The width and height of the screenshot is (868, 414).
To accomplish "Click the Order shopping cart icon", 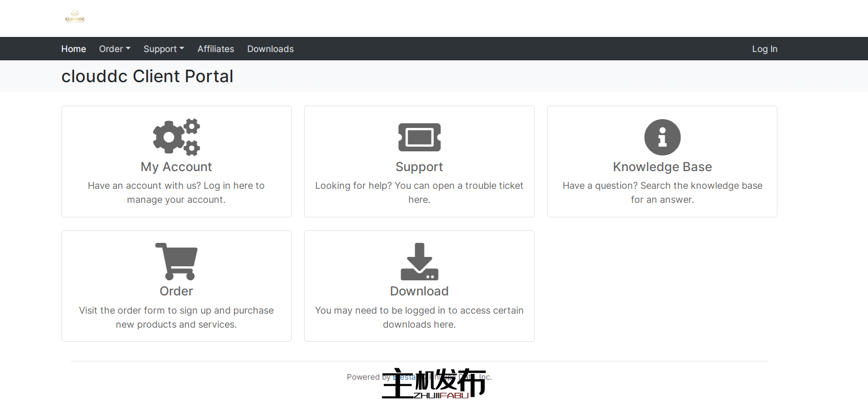I will (176, 261).
